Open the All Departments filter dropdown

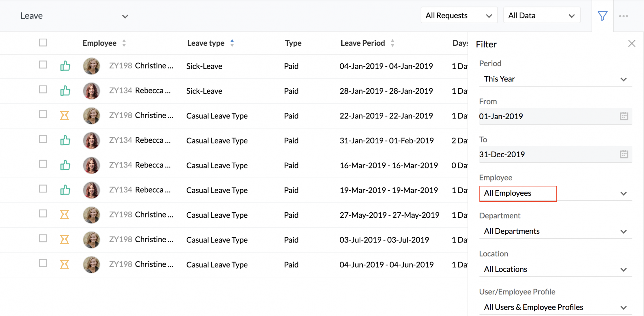click(555, 231)
